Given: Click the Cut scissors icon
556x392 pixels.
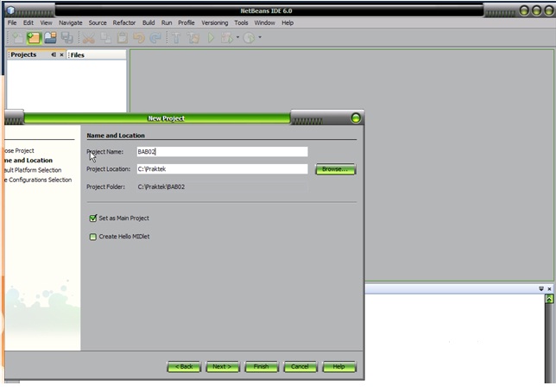Looking at the screenshot, I should tap(89, 38).
